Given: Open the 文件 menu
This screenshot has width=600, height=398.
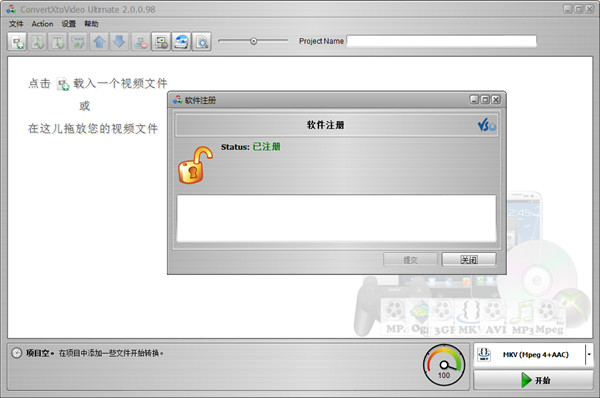Looking at the screenshot, I should coord(16,24).
